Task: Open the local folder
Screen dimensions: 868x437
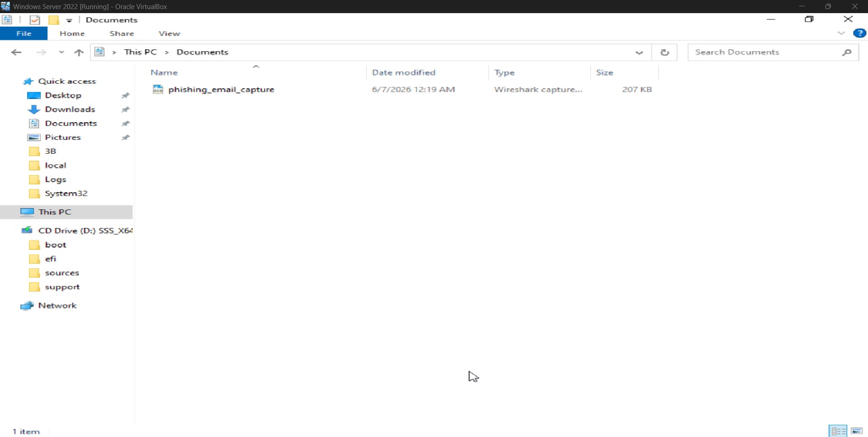Action: click(55, 166)
